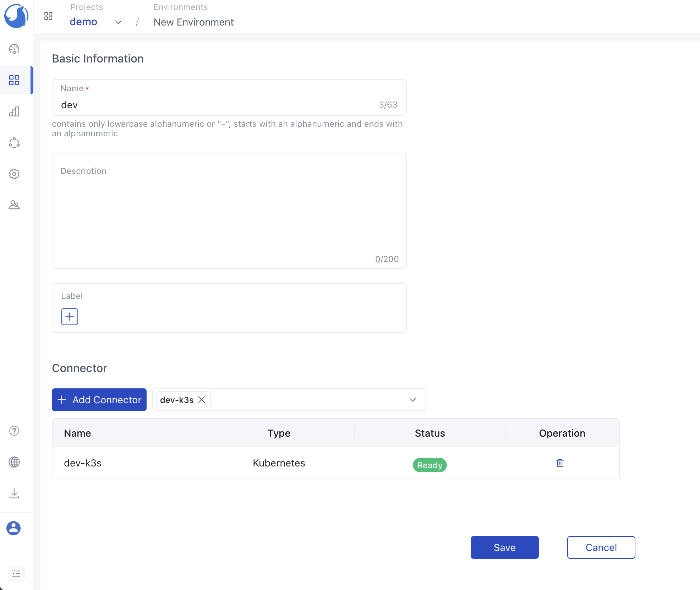Cancel environment creation
Image resolution: width=700 pixels, height=590 pixels.
tap(601, 547)
